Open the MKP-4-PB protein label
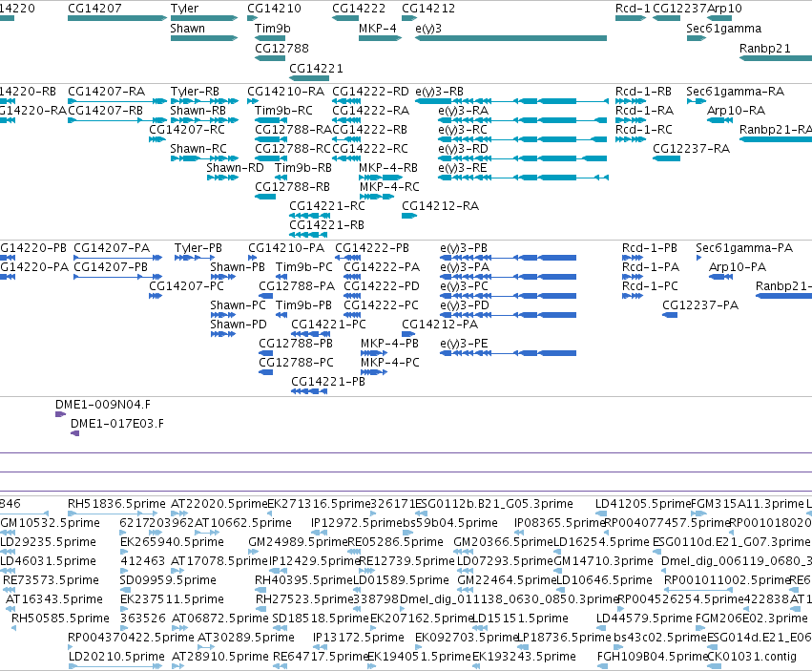This screenshot has height=671, width=812. coord(390,344)
